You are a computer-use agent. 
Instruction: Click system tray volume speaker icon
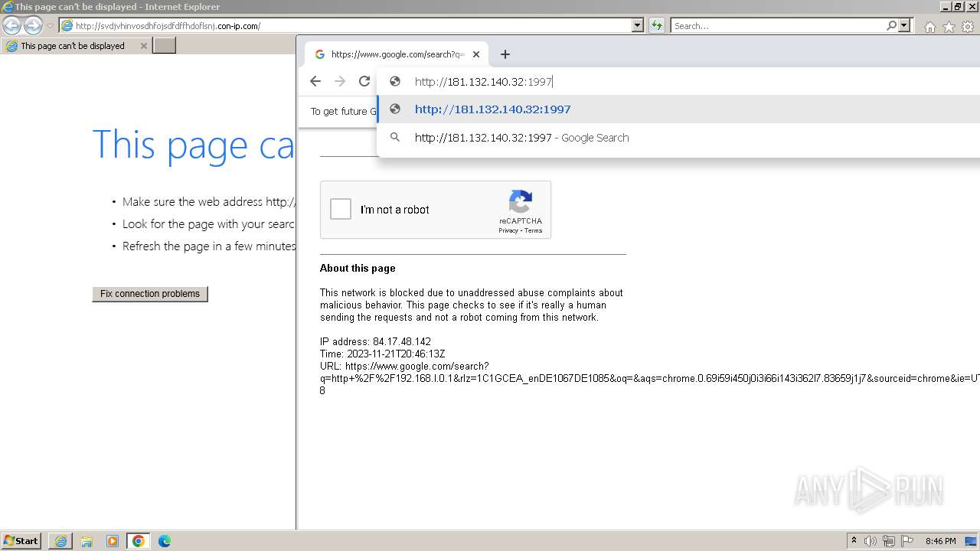[x=871, y=541]
